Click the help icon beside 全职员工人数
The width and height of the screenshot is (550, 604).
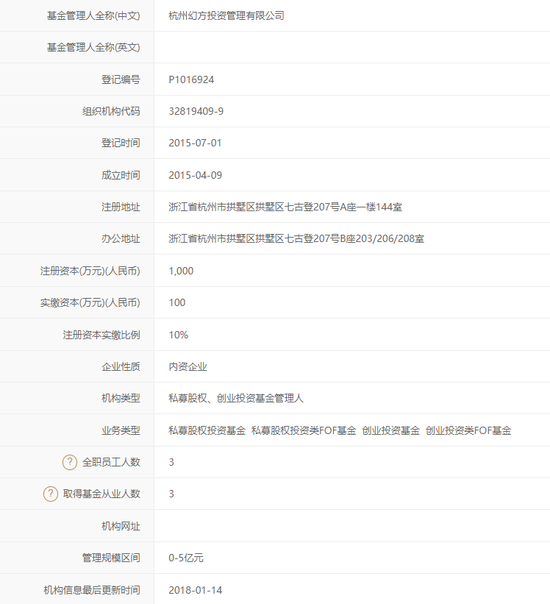point(70,462)
